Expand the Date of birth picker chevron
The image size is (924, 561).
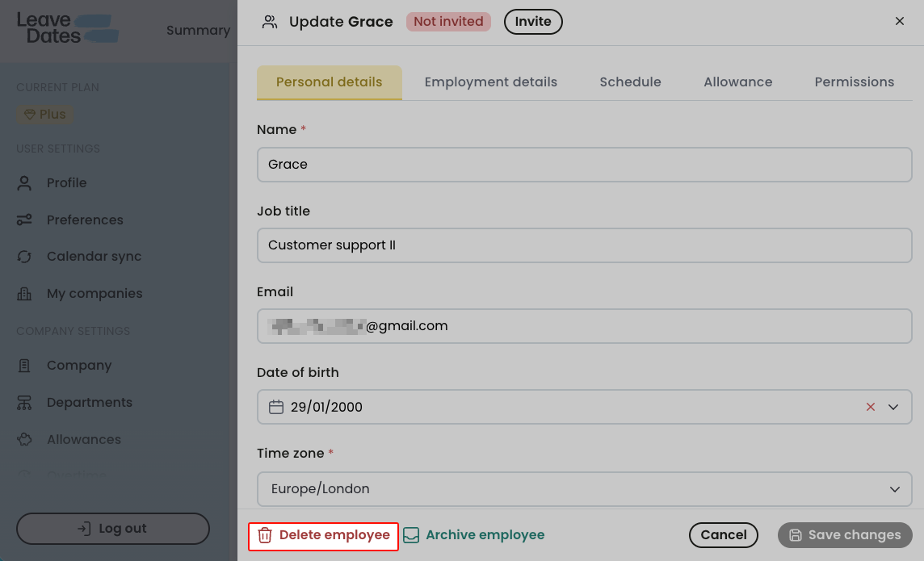point(894,407)
